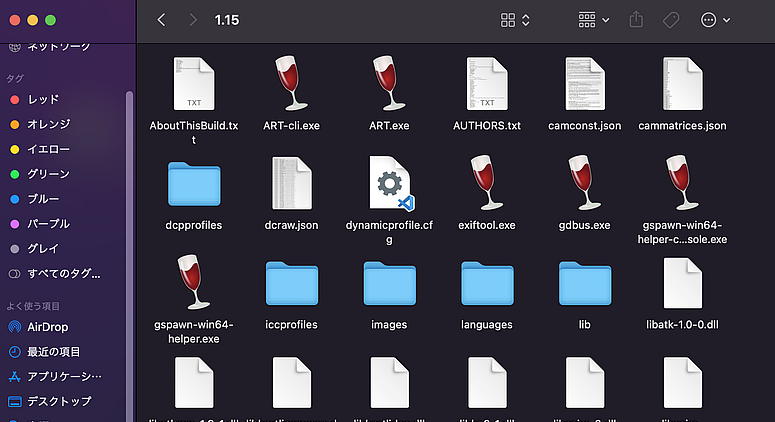
Task: Expand the group-by dropdown arrow
Action: (x=605, y=20)
